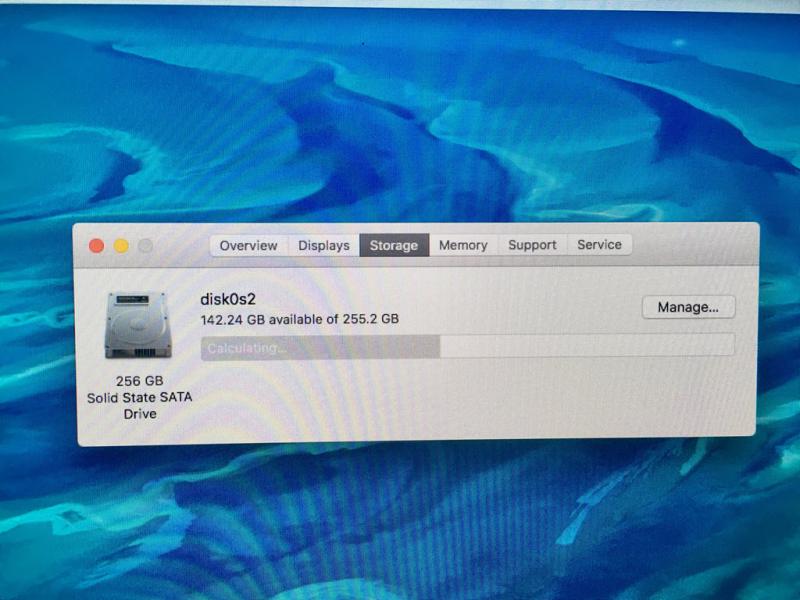
Task: Switch to the Support tab
Action: coord(532,245)
